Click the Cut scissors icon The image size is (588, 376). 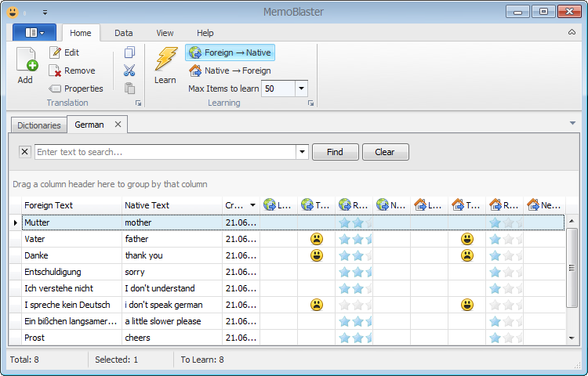(129, 70)
